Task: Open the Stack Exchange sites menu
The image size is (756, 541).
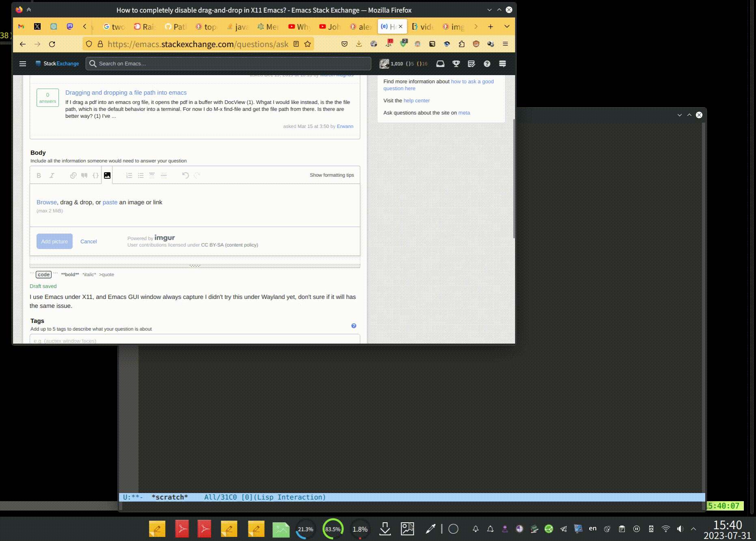Action: (x=23, y=64)
